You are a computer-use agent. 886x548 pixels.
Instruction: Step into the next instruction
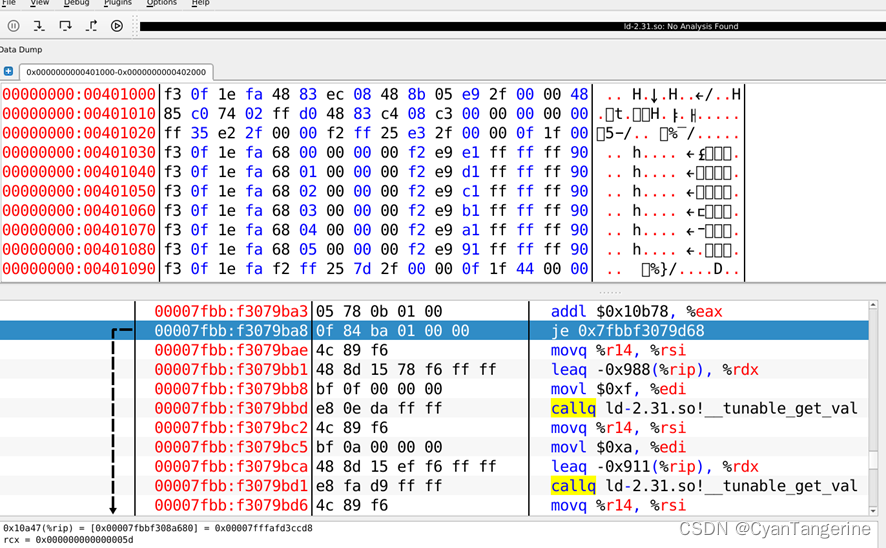click(38, 25)
